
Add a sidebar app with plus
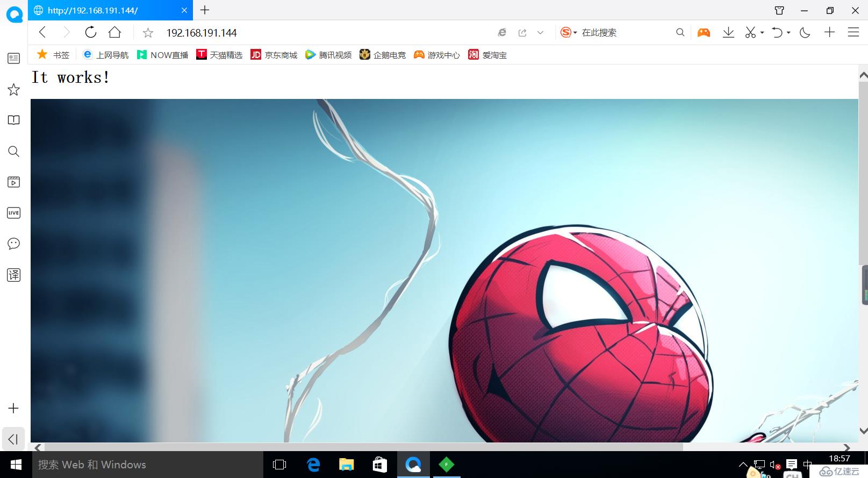13,408
